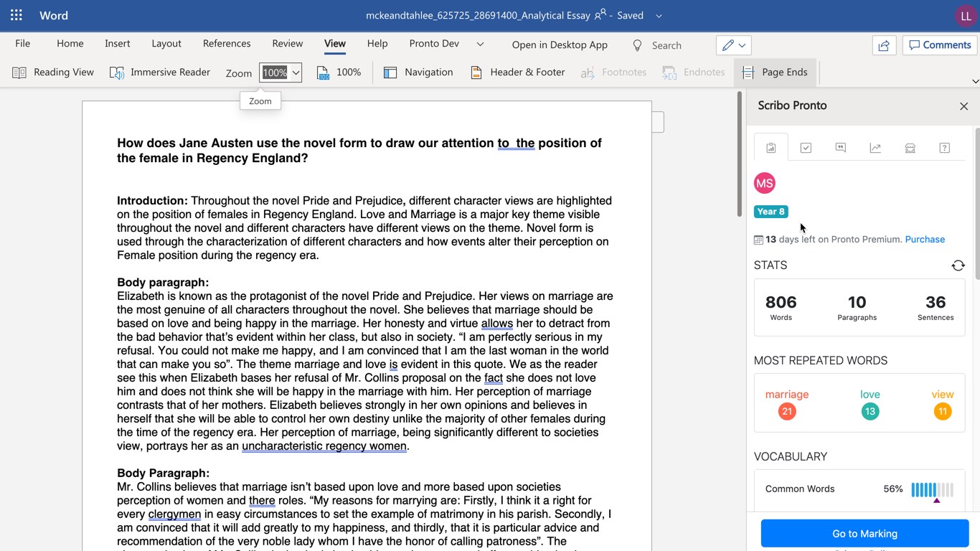This screenshot has height=551, width=980.
Task: Click the Share icon button
Action: [883, 45]
